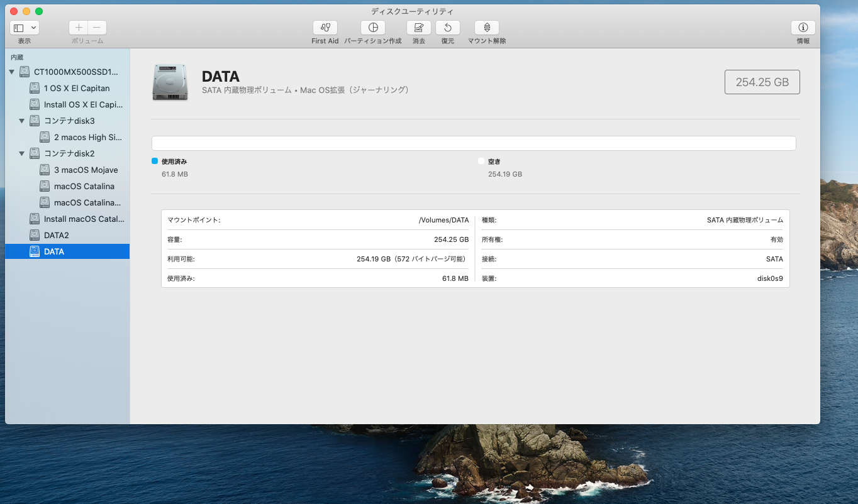Select the CT1000MX500SSD1 physical disk
The width and height of the screenshot is (858, 504).
coord(67,72)
